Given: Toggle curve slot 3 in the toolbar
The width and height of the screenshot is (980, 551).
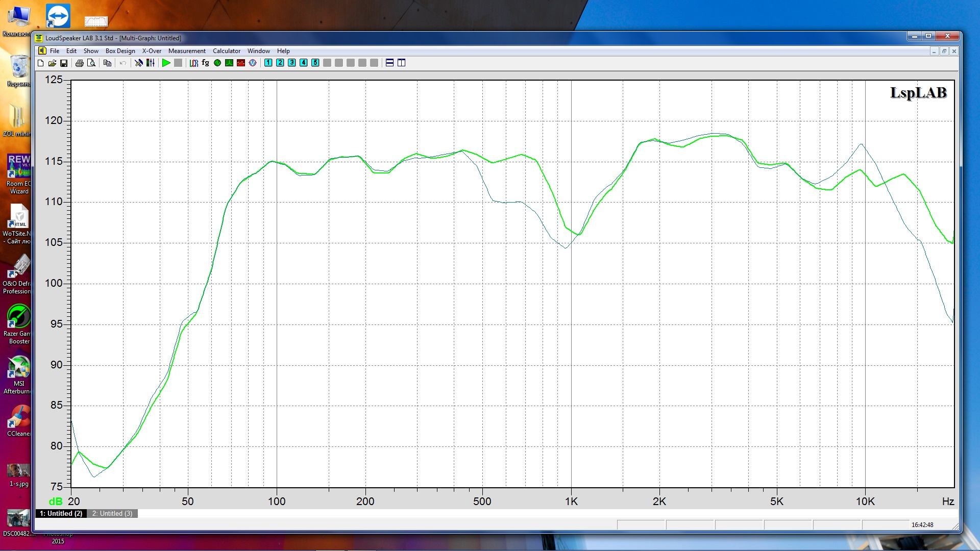Looking at the screenshot, I should pyautogui.click(x=292, y=63).
